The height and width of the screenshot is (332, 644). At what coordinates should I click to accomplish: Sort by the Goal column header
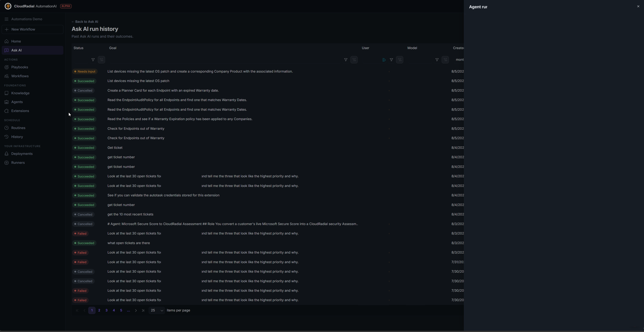113,48
